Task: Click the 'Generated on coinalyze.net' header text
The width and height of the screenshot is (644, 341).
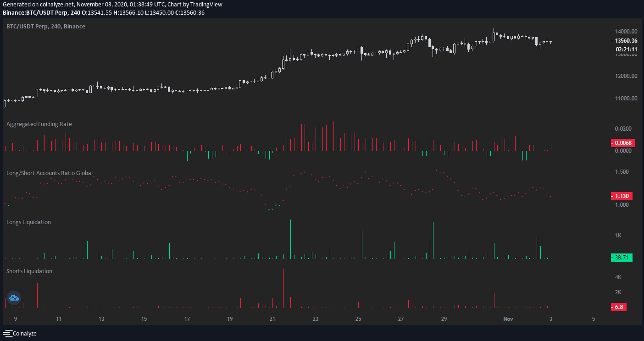Action: pyautogui.click(x=112, y=5)
